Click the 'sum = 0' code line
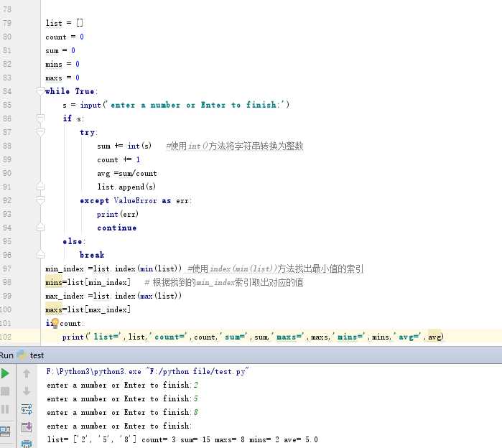The image size is (502, 448). (60, 50)
